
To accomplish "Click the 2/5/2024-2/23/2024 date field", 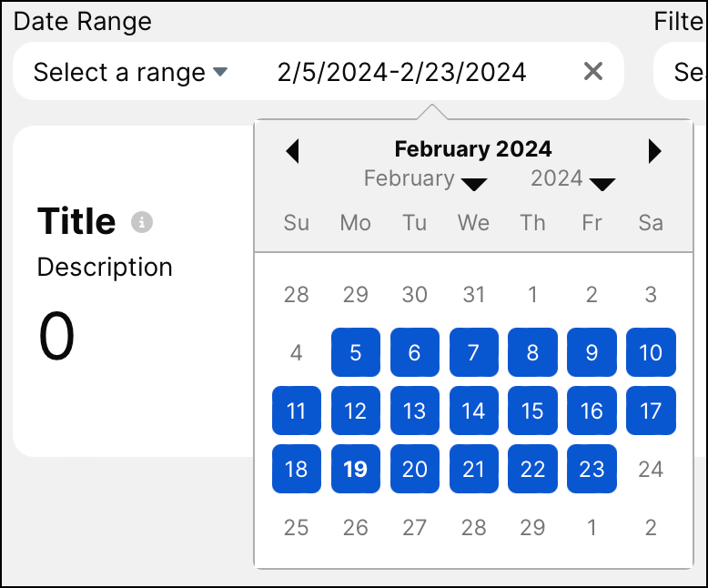I will (401, 72).
